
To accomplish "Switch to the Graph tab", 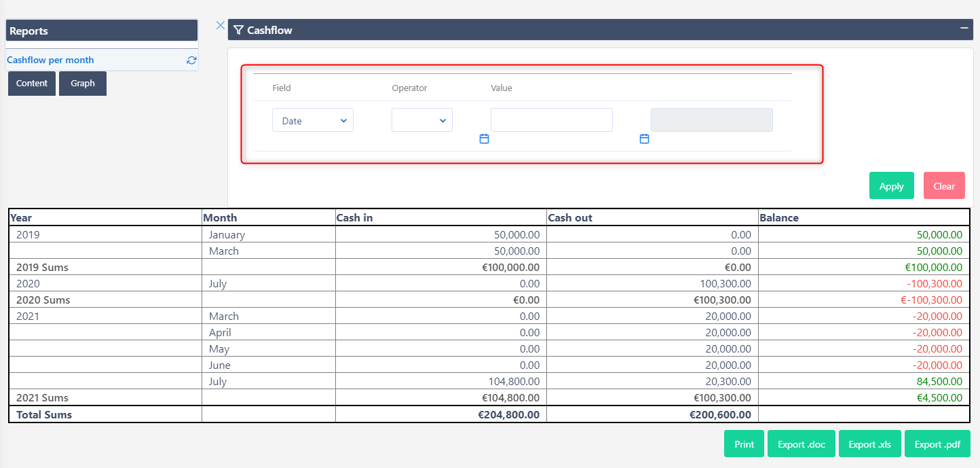I will (83, 84).
